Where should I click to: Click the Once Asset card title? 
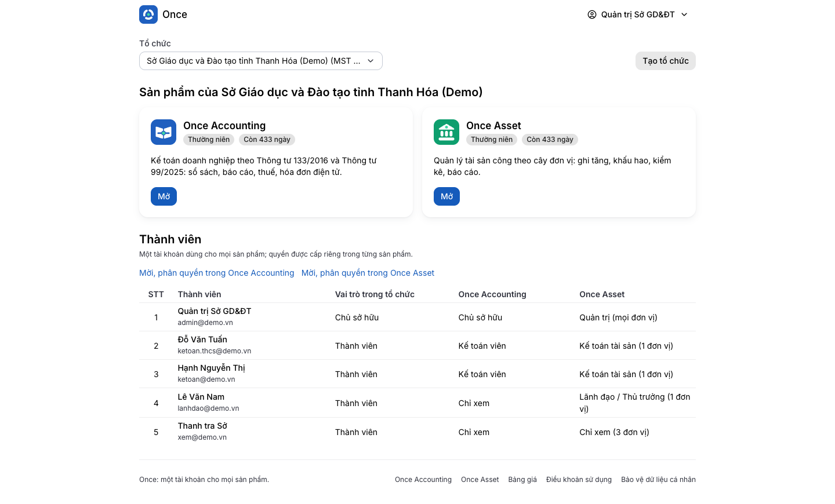click(493, 126)
